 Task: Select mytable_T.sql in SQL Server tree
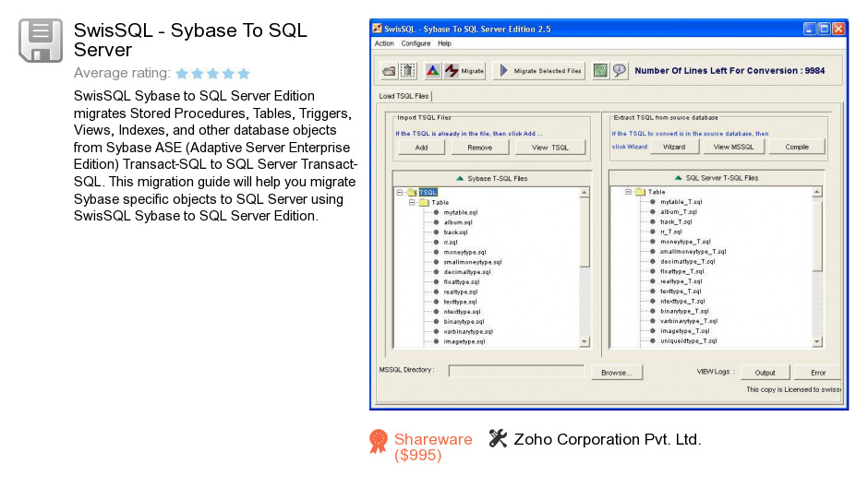(x=681, y=202)
